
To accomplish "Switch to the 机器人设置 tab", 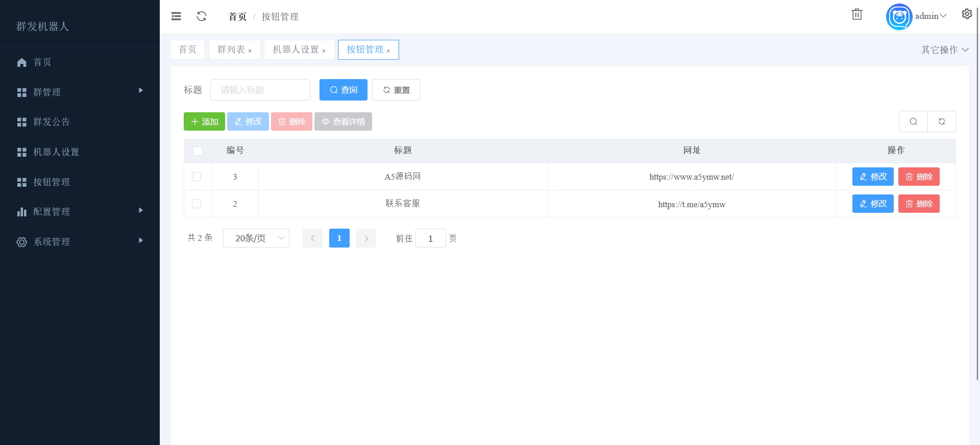I will click(x=296, y=50).
